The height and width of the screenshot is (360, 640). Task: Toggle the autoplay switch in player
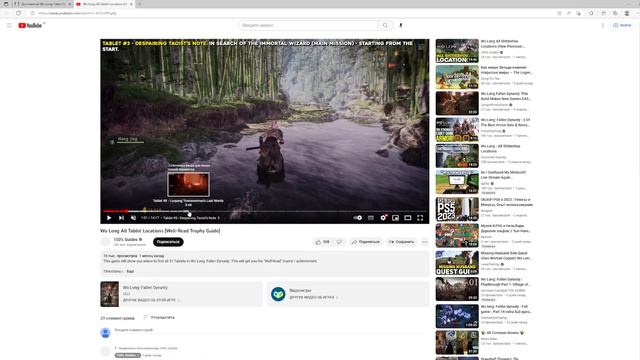point(358,218)
